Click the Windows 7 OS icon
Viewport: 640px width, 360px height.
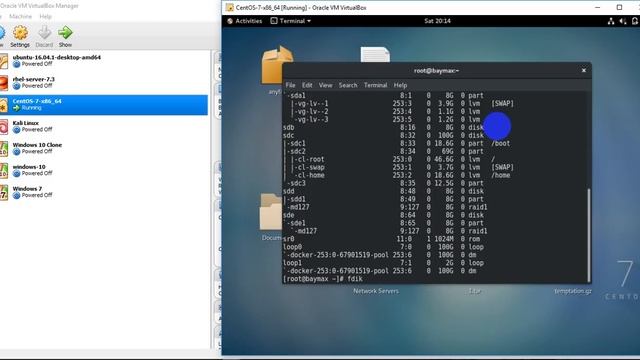click(x=4, y=192)
